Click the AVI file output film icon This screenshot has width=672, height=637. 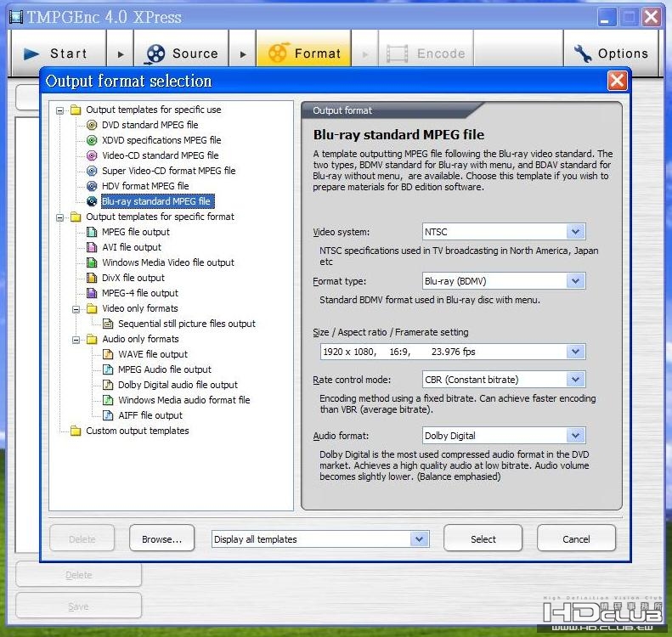pyautogui.click(x=92, y=247)
